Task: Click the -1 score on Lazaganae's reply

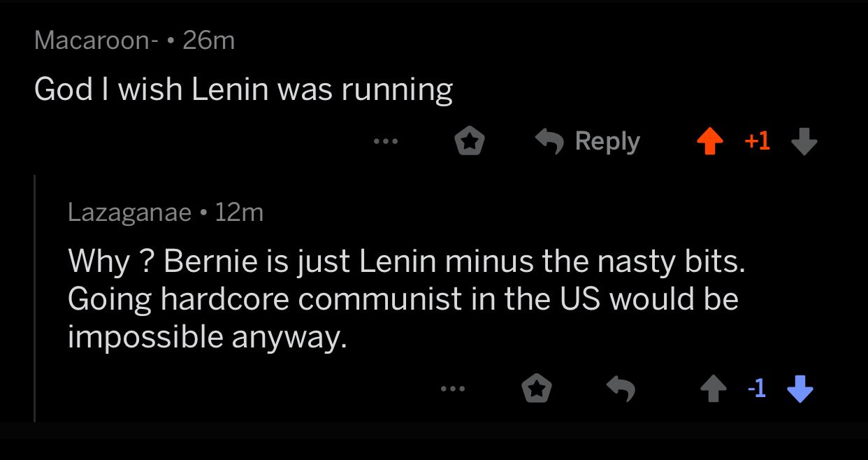Action: coord(757,389)
